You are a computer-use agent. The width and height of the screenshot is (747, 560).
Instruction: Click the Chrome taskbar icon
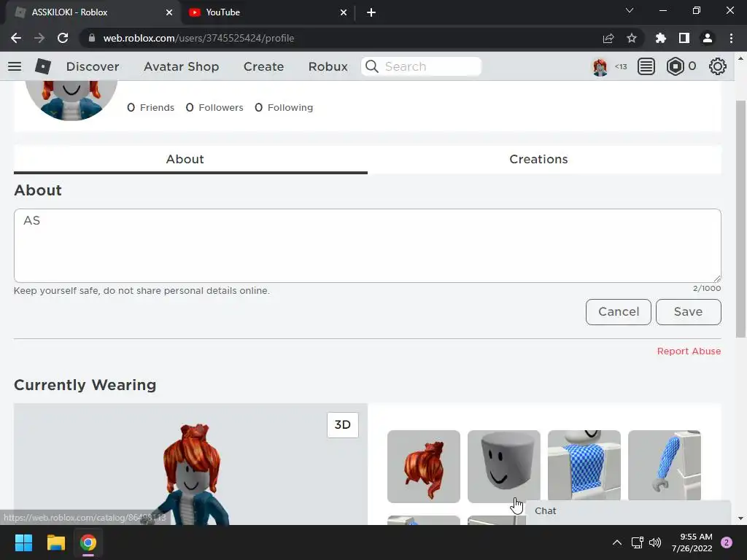[x=88, y=542]
